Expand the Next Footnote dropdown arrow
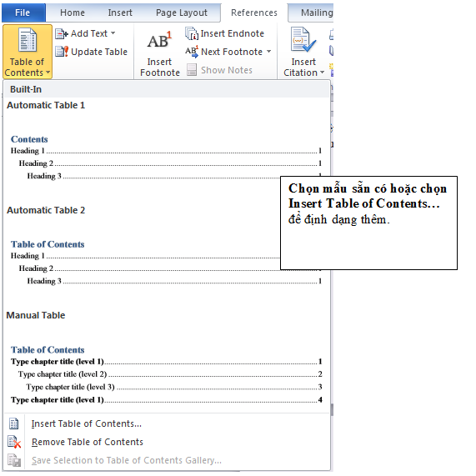Viewport: 476px width, 476px height. click(x=269, y=52)
